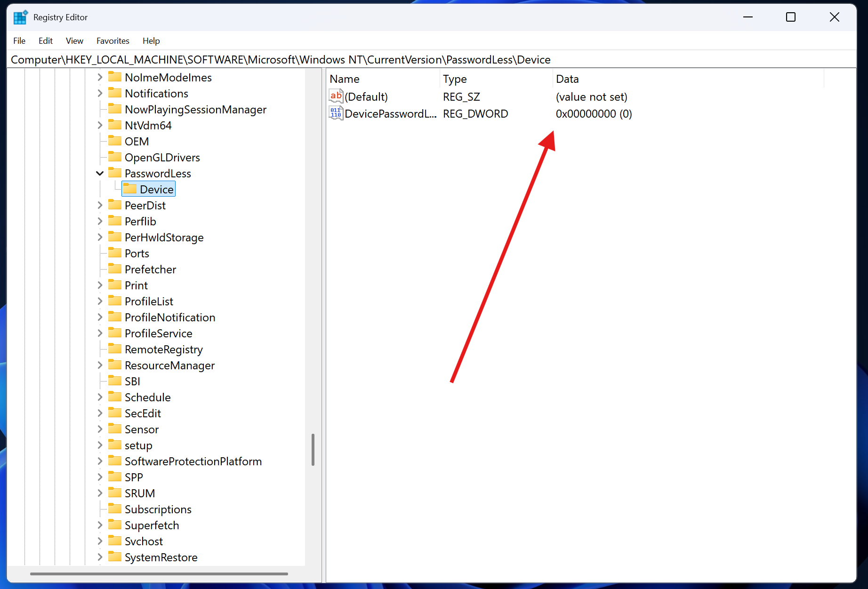Click the SPP folder icon
This screenshot has height=589, width=868.
click(x=115, y=477)
